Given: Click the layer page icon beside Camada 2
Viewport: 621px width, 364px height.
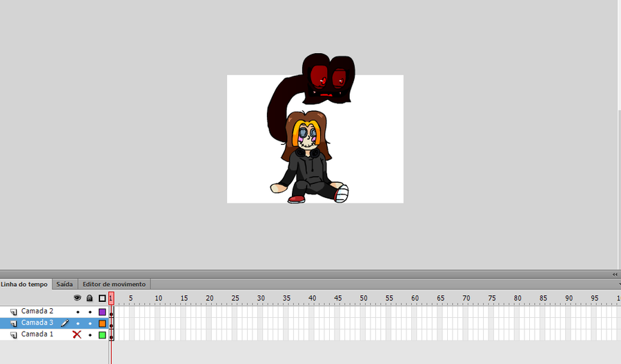Looking at the screenshot, I should (x=14, y=312).
